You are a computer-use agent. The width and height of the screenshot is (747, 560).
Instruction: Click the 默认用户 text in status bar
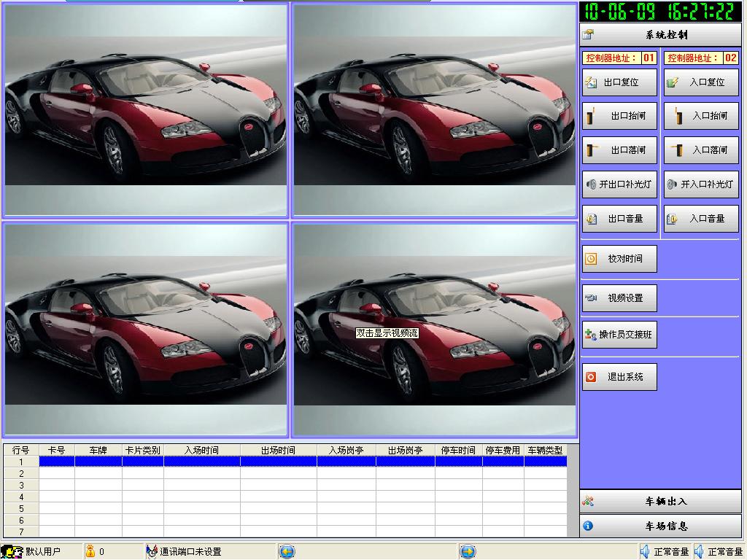click(x=43, y=552)
